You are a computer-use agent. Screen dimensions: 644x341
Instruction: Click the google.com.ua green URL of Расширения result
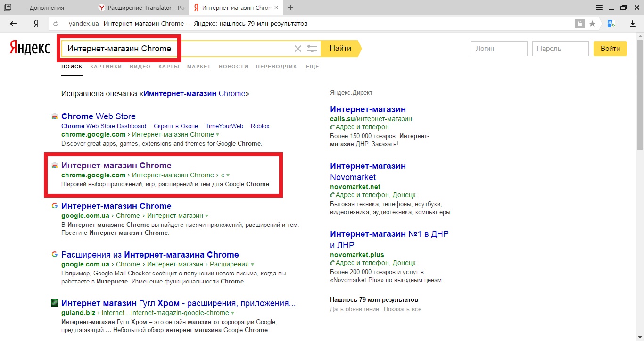pos(85,265)
